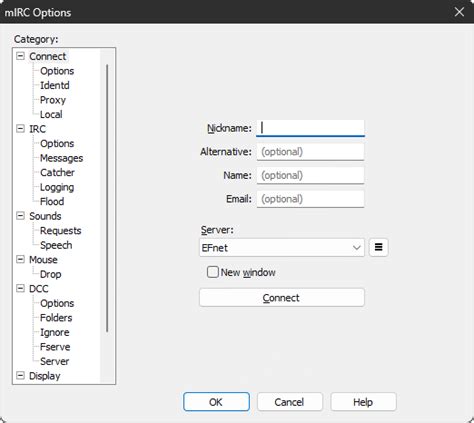
Task: Open the Flood settings
Action: click(52, 202)
